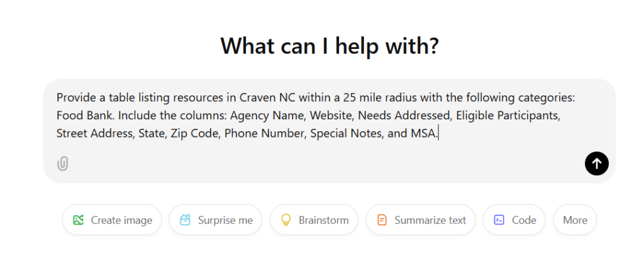Click the paperclip attach file icon
Image resolution: width=644 pixels, height=262 pixels.
[x=62, y=164]
